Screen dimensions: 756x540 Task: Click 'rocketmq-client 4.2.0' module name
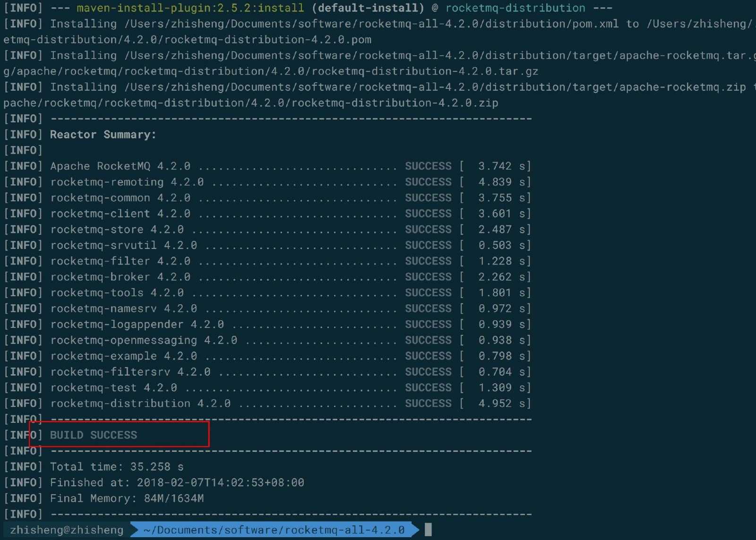(x=120, y=214)
